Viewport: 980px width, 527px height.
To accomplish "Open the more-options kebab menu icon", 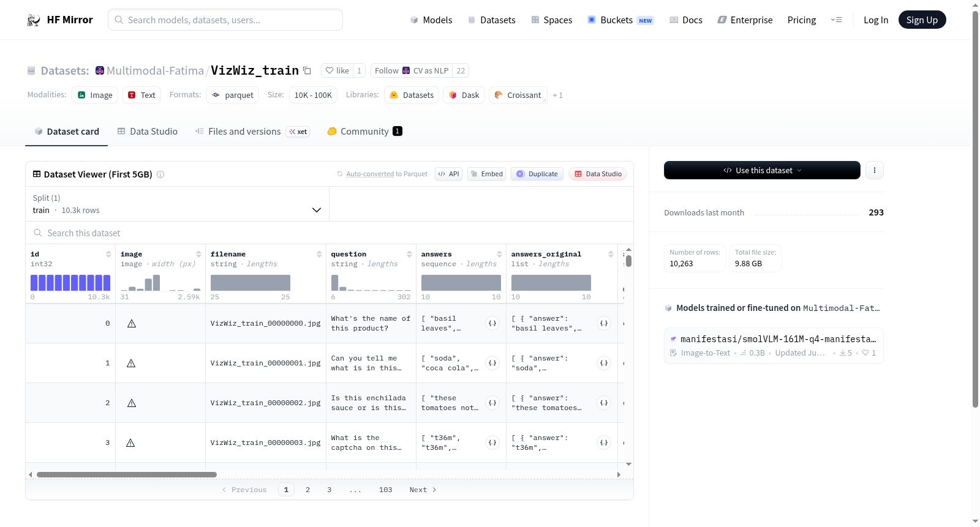I will (875, 170).
